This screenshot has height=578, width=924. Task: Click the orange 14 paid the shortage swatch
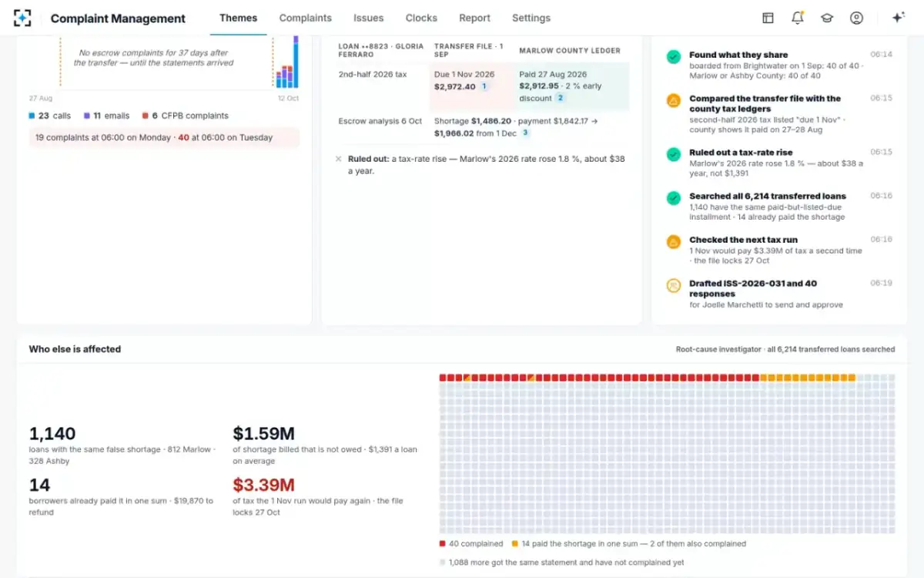tap(515, 543)
